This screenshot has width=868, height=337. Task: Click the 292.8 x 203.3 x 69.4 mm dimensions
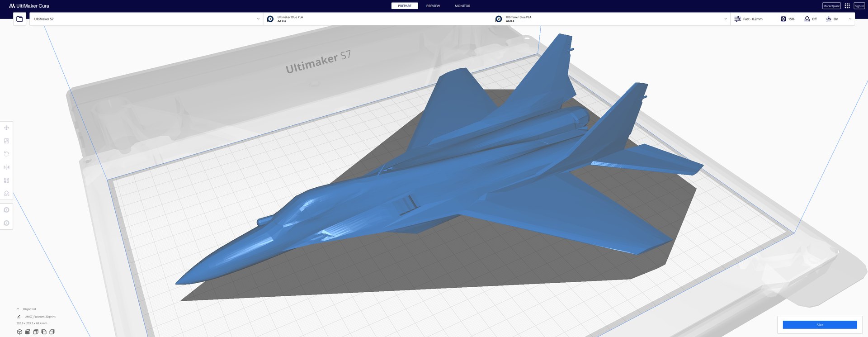tap(32, 323)
